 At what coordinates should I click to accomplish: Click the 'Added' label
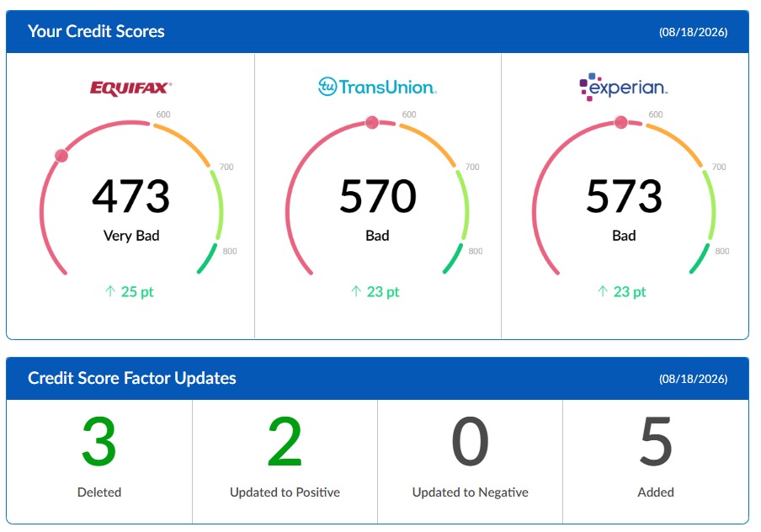(x=656, y=492)
